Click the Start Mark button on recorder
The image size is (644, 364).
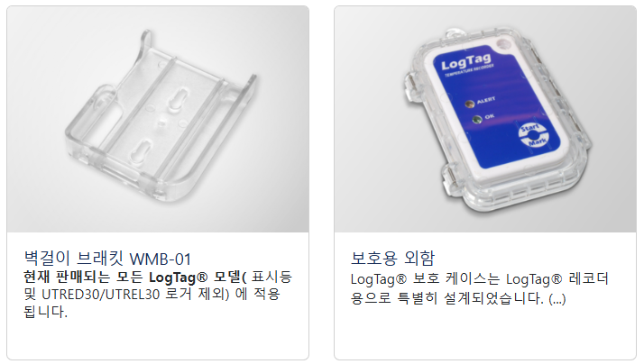533,135
